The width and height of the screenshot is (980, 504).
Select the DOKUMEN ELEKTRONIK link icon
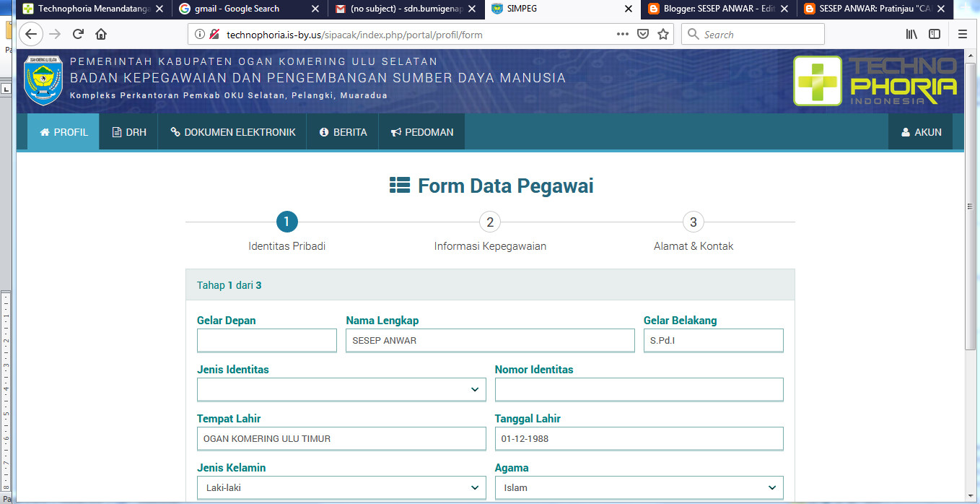(175, 131)
